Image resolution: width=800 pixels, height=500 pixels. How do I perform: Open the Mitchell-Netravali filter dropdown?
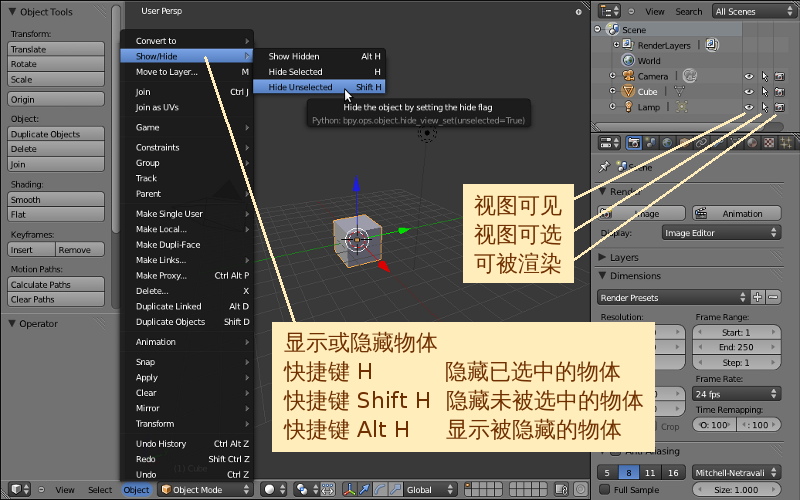[x=736, y=472]
